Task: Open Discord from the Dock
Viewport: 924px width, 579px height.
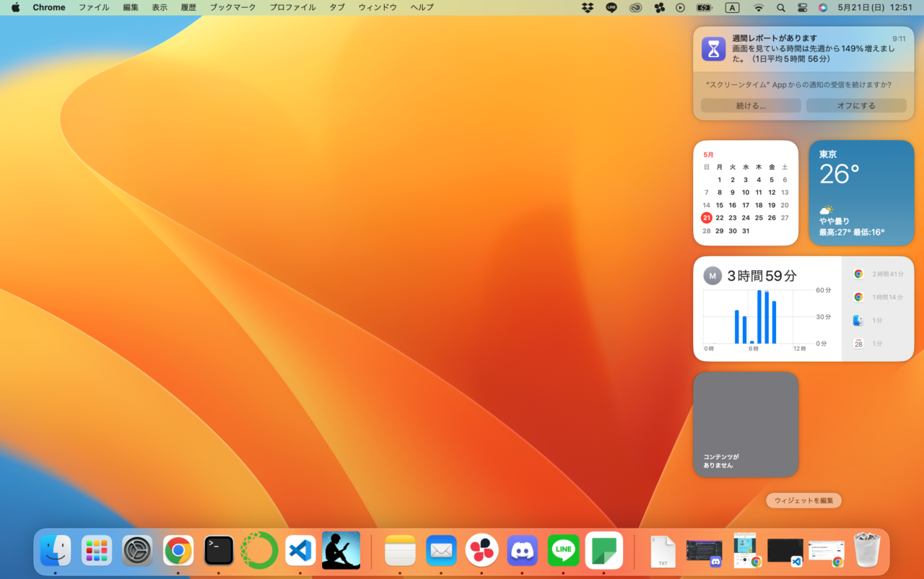Action: click(522, 551)
